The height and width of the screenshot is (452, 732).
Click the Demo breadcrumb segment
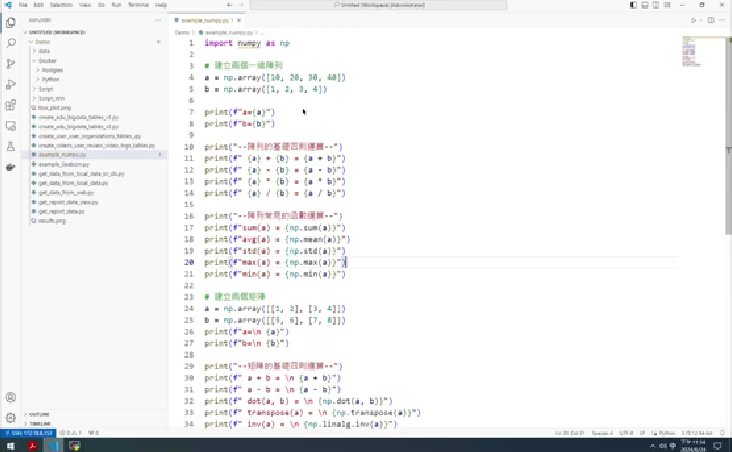click(x=182, y=33)
